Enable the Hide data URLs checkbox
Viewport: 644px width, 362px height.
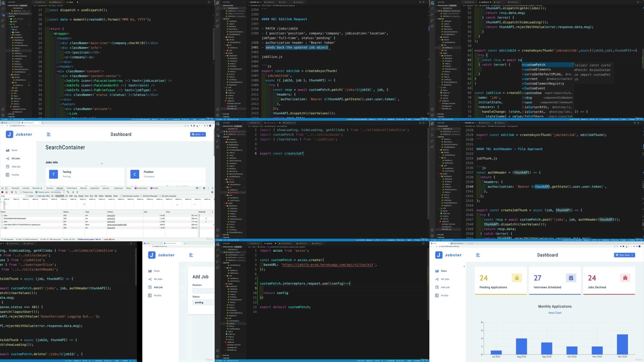(x=36, y=196)
